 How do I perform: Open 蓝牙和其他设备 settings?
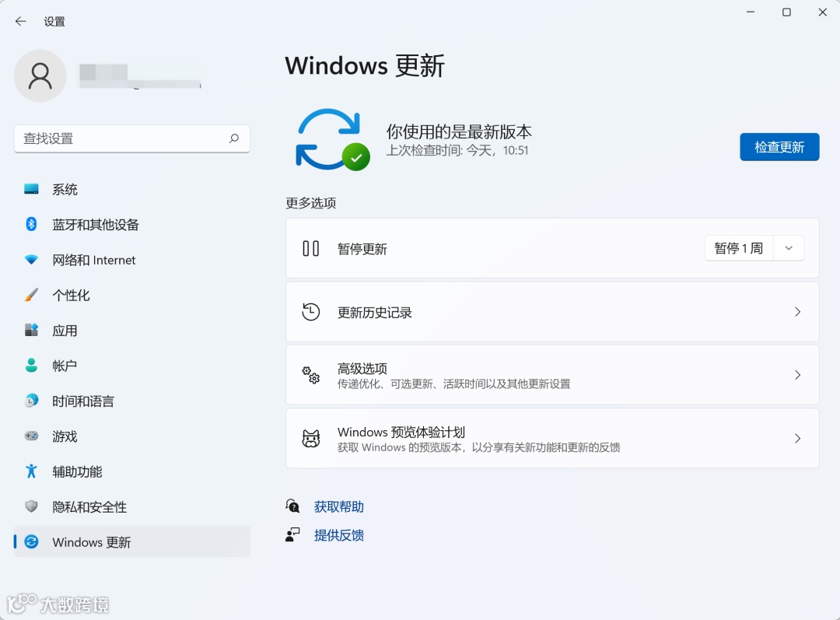[x=131, y=225]
